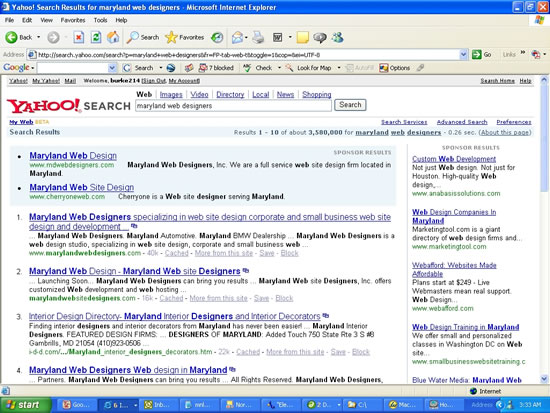Open the Advanced Search link
Screen dimensions: 550x413
click(462, 122)
